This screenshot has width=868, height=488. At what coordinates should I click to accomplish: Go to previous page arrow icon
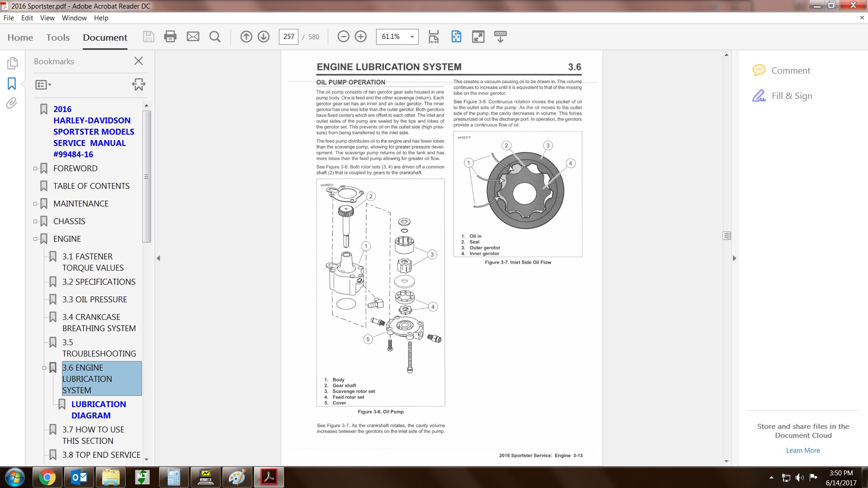(x=246, y=37)
